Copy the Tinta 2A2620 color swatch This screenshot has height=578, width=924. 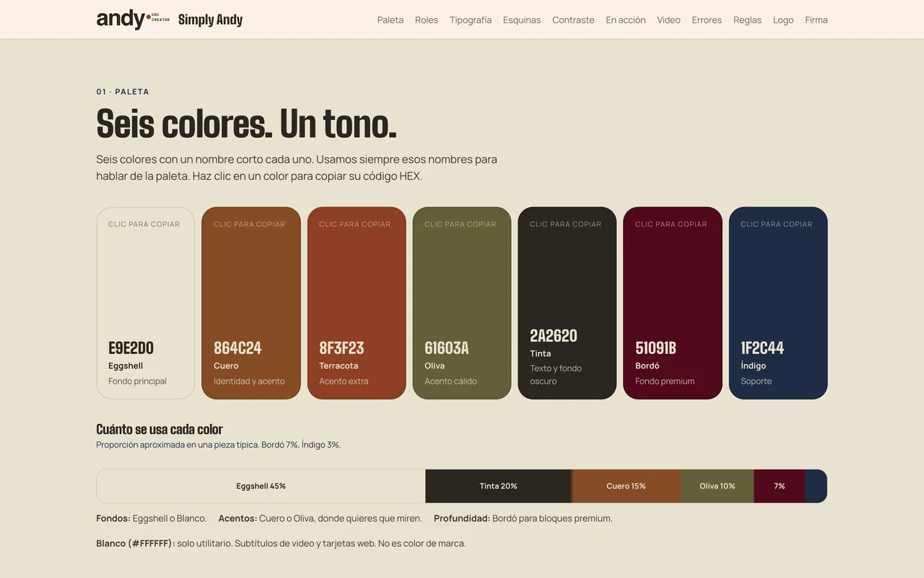pos(567,303)
